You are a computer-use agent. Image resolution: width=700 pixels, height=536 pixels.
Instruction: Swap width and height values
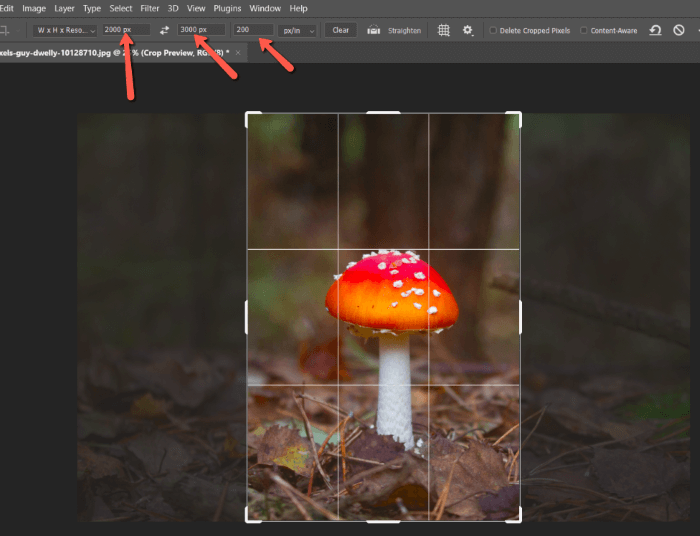165,31
